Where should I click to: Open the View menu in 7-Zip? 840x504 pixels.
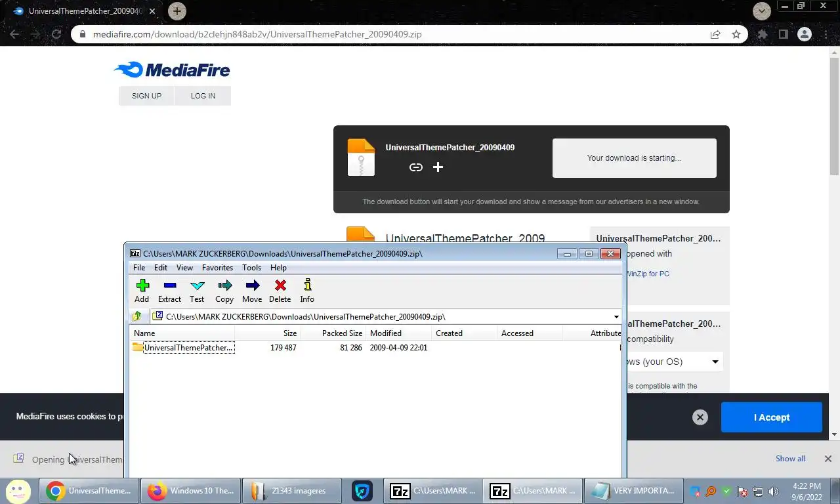pyautogui.click(x=184, y=268)
